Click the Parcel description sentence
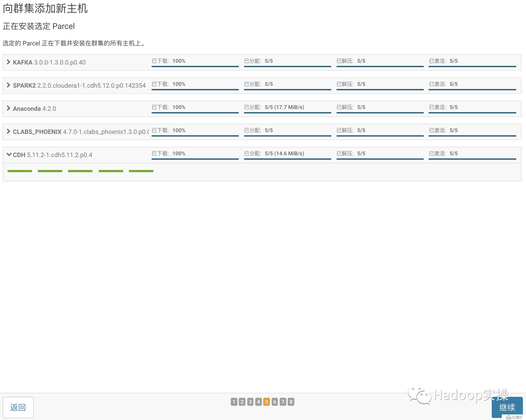This screenshot has height=420, width=526. click(x=74, y=43)
